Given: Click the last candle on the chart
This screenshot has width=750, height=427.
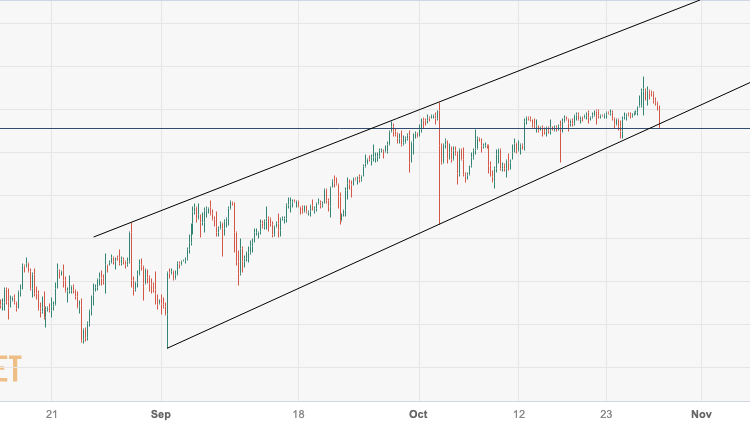Looking at the screenshot, I should tap(659, 115).
